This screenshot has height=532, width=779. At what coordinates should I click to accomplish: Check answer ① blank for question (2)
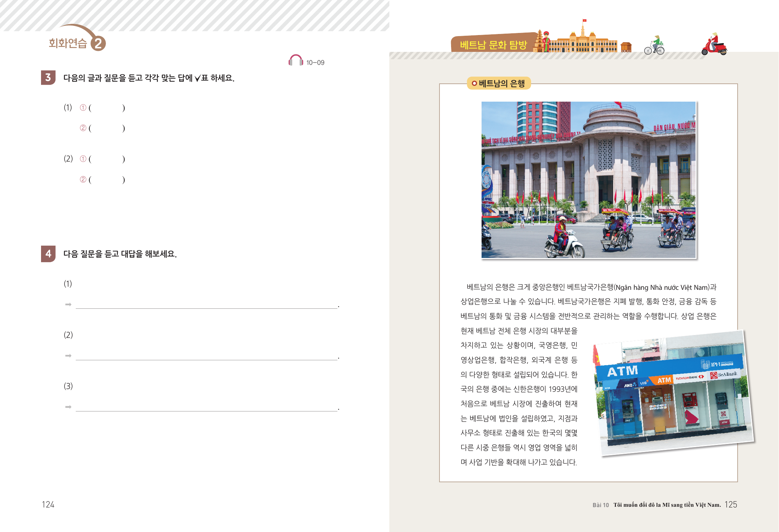coord(107,159)
